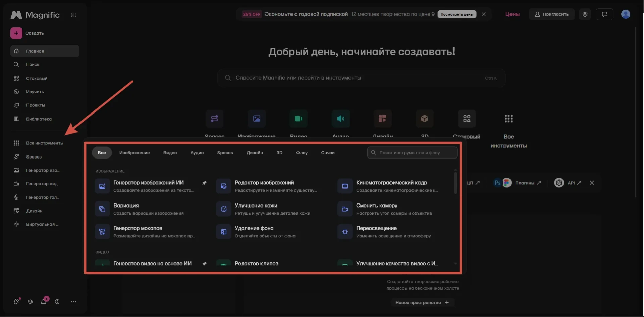This screenshot has width=644, height=317.
Task: Open Проекты in the sidebar
Action: 45,105
